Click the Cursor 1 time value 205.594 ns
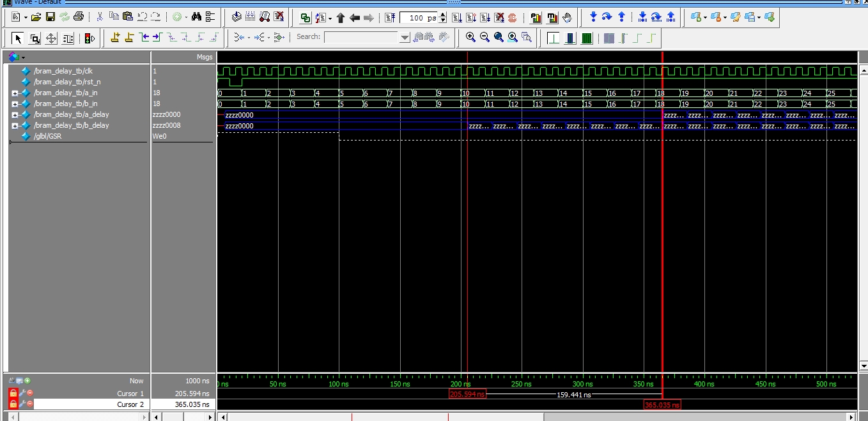868x421 pixels. click(x=191, y=394)
